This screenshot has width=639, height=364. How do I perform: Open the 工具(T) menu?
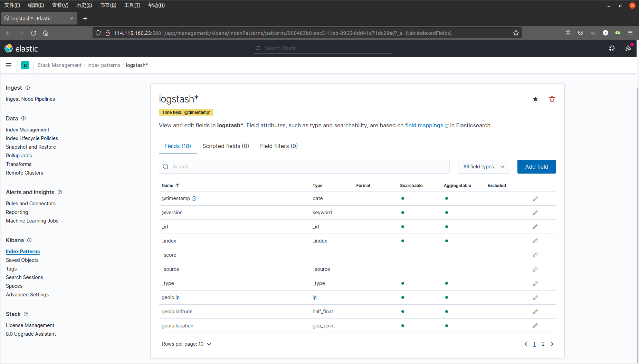(132, 5)
